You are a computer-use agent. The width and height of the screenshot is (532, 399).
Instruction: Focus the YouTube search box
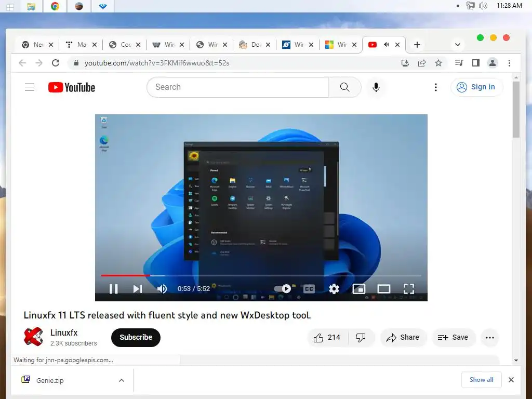[x=237, y=87]
